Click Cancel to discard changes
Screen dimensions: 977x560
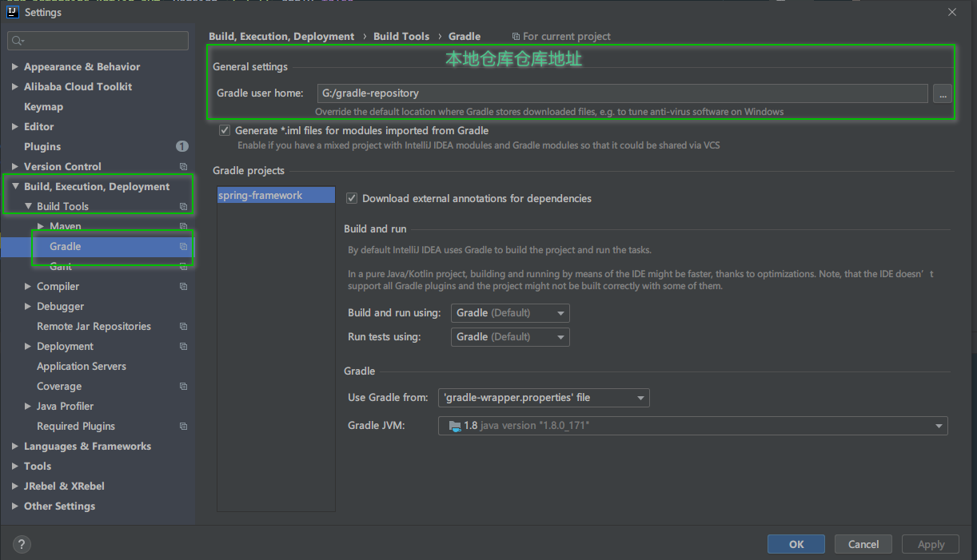coord(863,545)
